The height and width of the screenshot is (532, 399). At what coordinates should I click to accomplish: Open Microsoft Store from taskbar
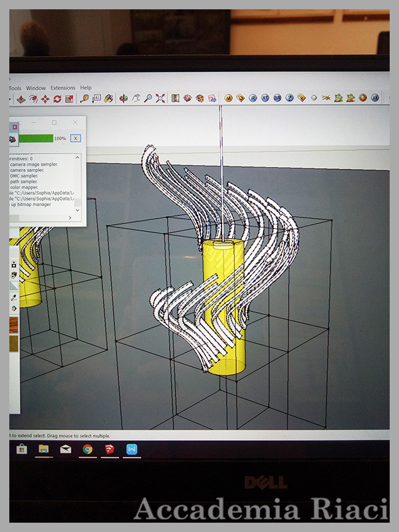click(x=22, y=450)
